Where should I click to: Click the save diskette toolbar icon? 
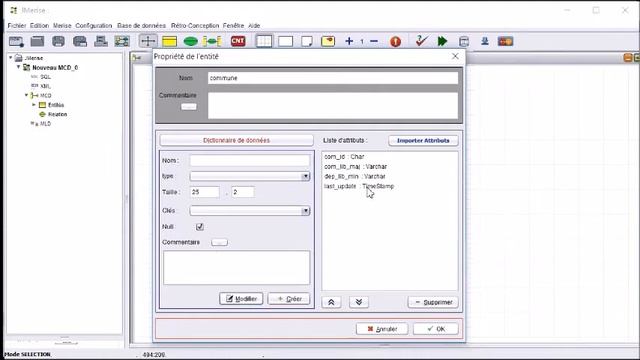tap(58, 41)
